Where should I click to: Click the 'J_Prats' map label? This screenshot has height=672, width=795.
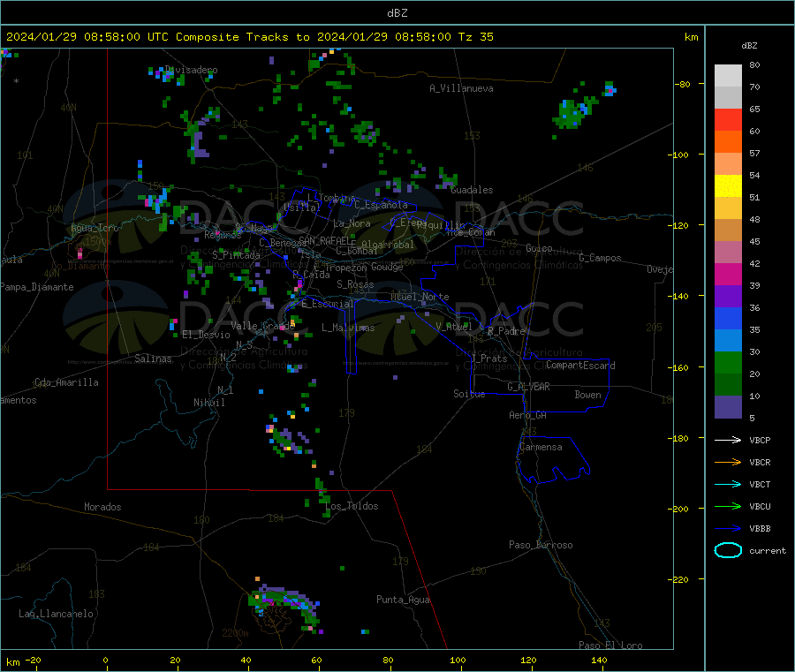[489, 359]
